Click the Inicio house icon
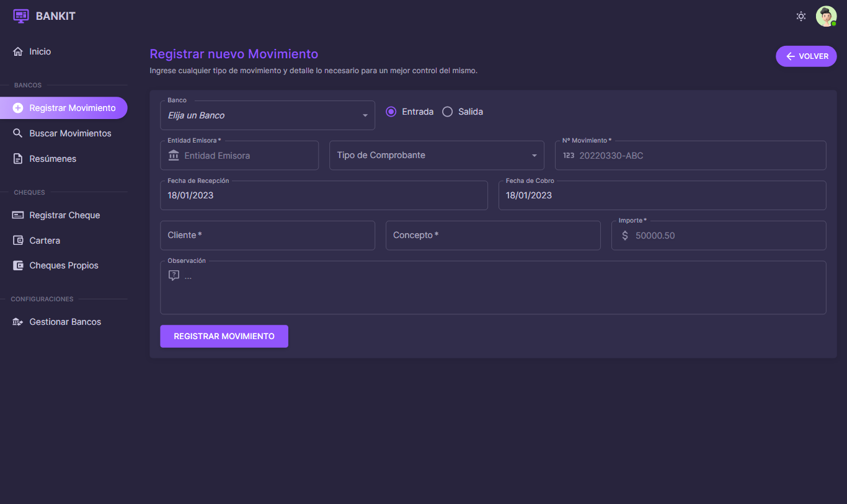This screenshot has height=504, width=847. (x=18, y=51)
